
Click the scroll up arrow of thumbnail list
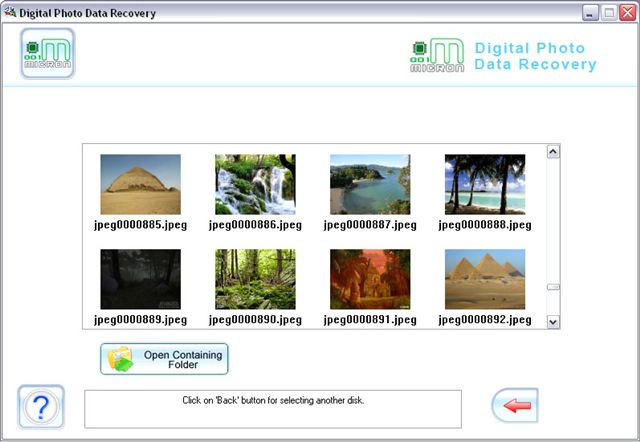pos(553,152)
